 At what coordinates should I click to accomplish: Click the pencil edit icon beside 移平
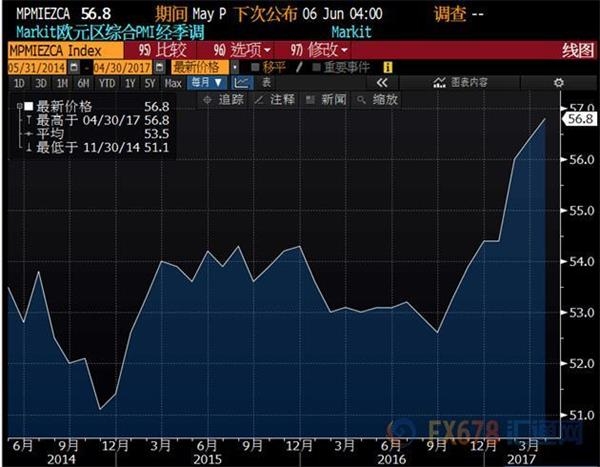click(x=299, y=68)
